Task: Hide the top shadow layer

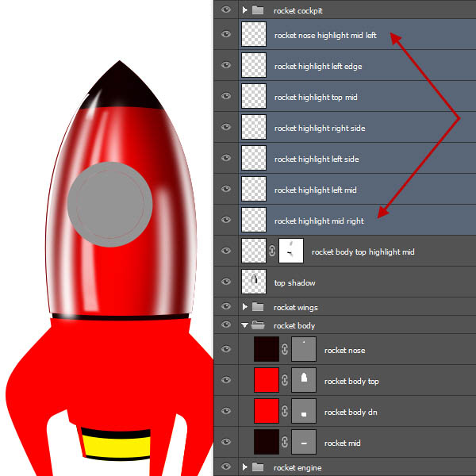Action: click(226, 282)
